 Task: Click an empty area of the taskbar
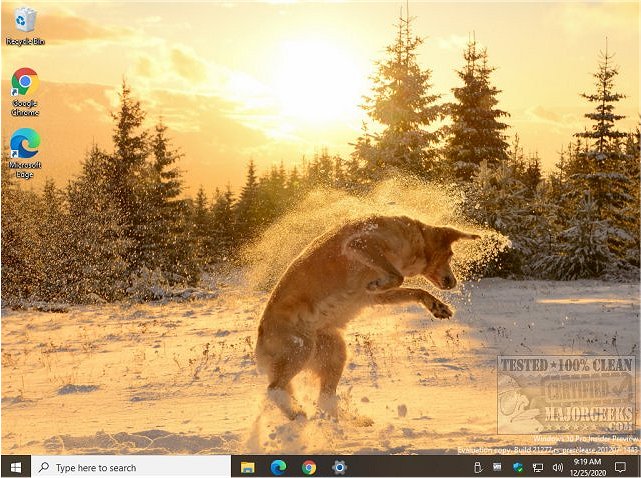point(409,467)
